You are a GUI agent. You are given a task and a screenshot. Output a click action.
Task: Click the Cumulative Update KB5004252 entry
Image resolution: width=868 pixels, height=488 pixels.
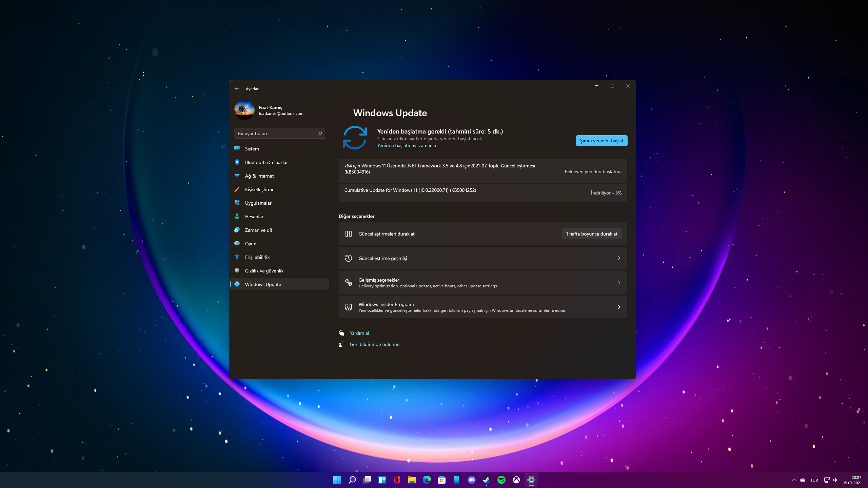point(483,192)
